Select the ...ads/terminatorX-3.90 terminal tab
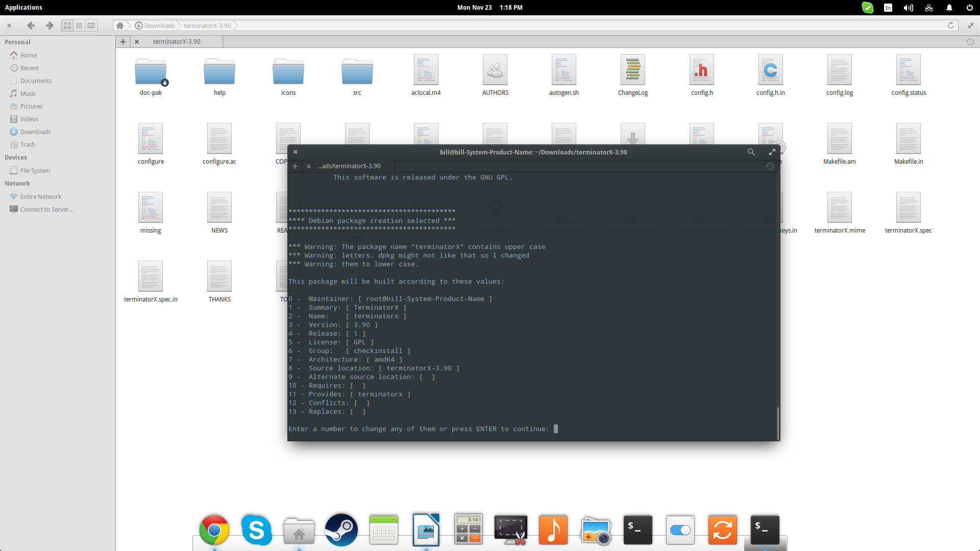The width and height of the screenshot is (980, 551). [349, 166]
